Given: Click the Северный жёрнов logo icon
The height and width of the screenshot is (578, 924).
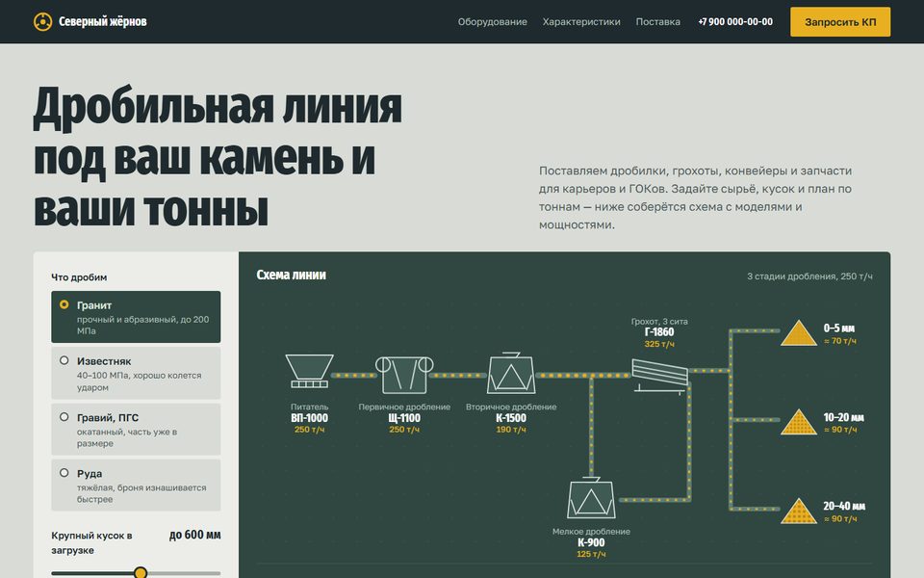Looking at the screenshot, I should (43, 22).
